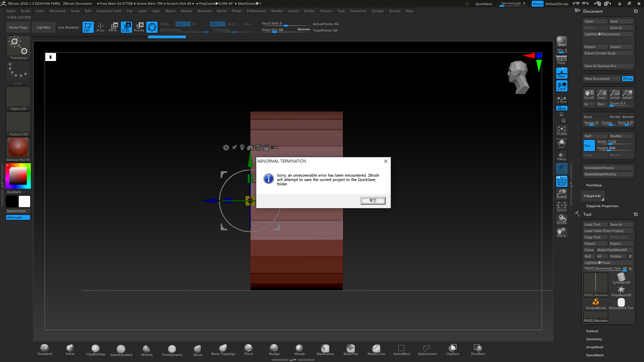The height and width of the screenshot is (362, 644).
Task: Click the BPR render icon
Action: coord(561,42)
